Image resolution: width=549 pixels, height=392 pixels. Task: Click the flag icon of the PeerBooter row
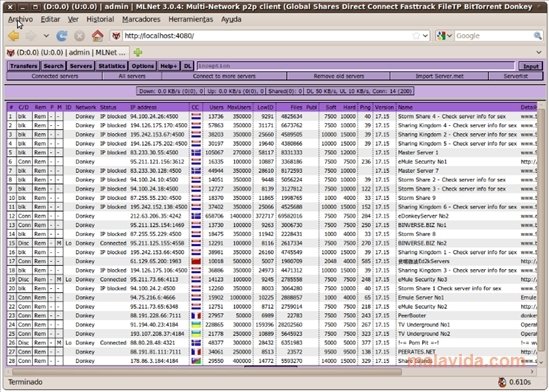pyautogui.click(x=196, y=316)
